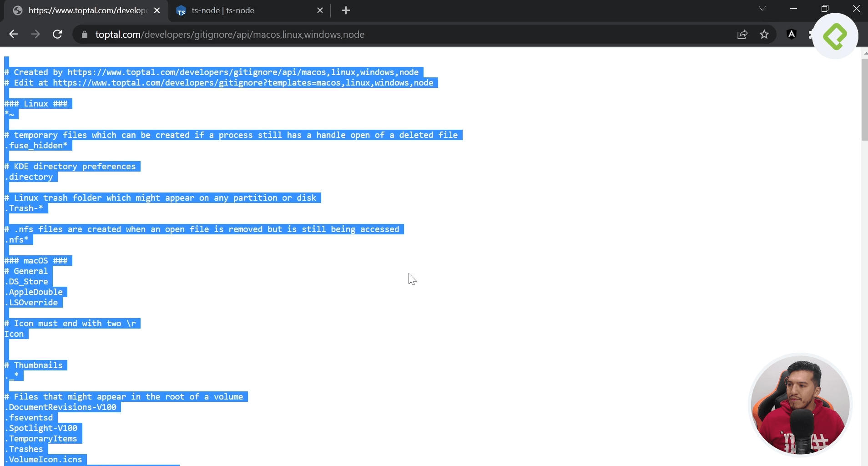Click the '# KDE directory preferences' comment
868x466 pixels.
tap(70, 167)
